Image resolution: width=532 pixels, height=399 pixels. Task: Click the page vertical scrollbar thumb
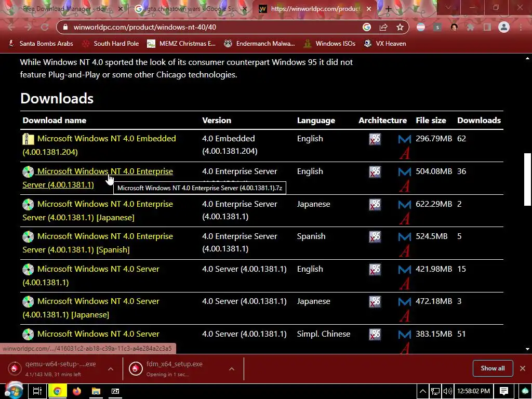527,179
